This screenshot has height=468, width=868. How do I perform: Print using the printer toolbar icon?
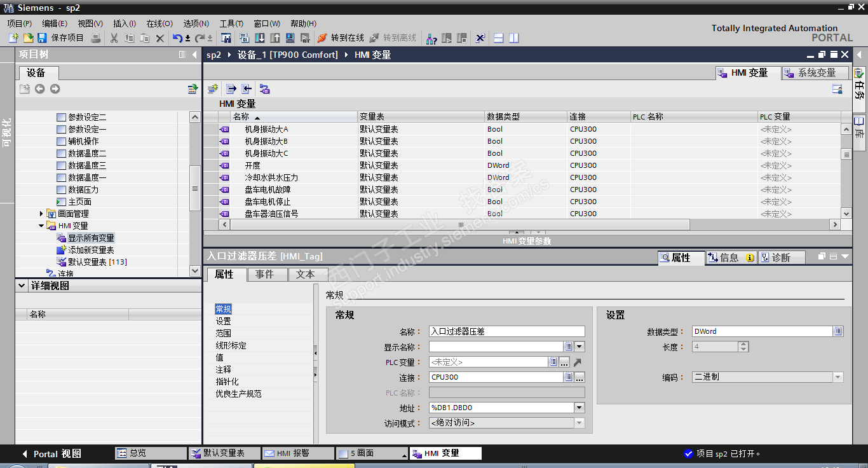click(x=96, y=38)
